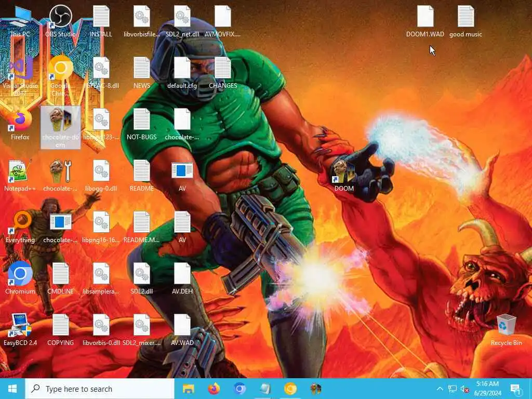Select the OBS Studio shortcut
The image size is (532, 399).
tap(60, 21)
